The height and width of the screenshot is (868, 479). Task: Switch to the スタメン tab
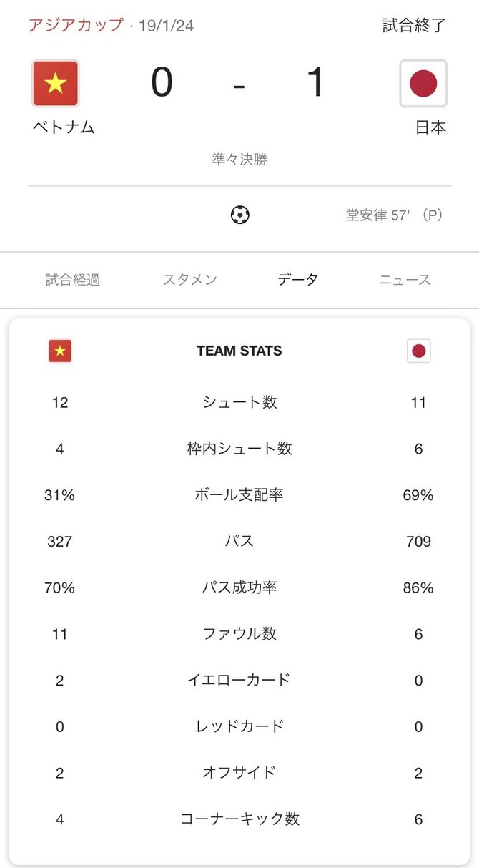(x=189, y=280)
